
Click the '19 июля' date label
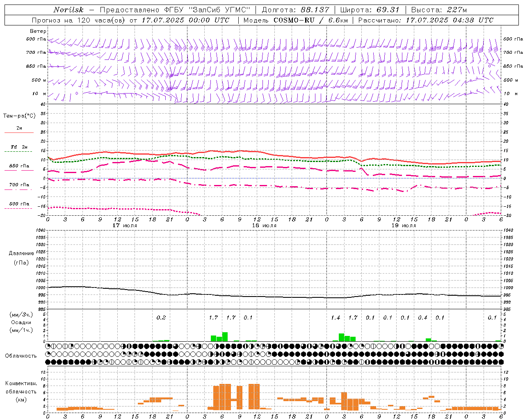coord(404,225)
